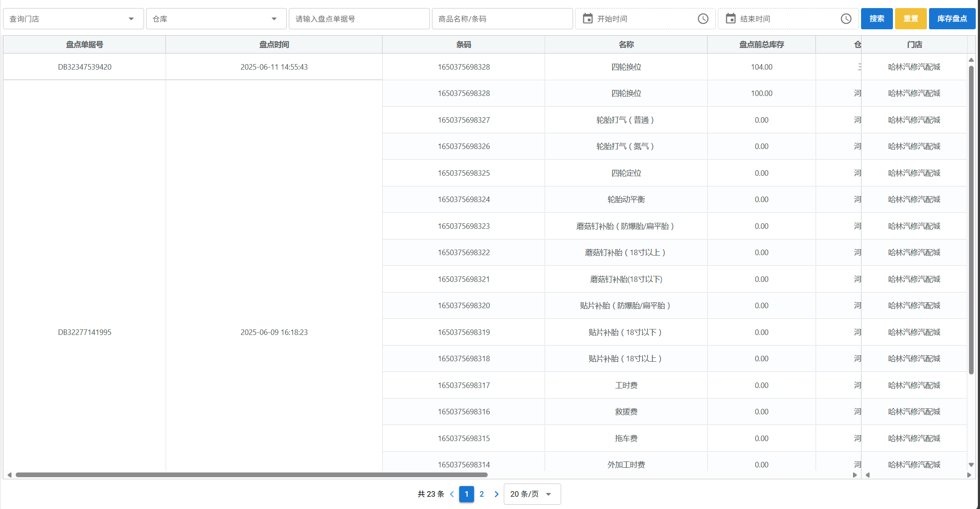Select document number DB32277141995
The image size is (980, 509).
point(85,332)
